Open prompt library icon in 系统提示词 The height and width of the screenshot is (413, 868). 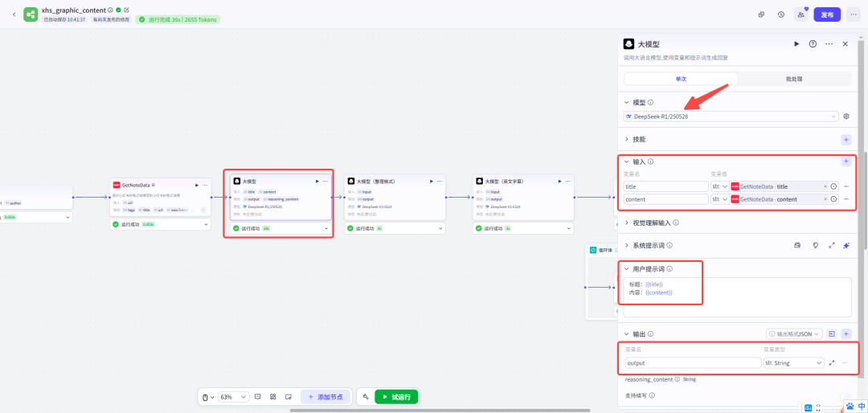(798, 245)
